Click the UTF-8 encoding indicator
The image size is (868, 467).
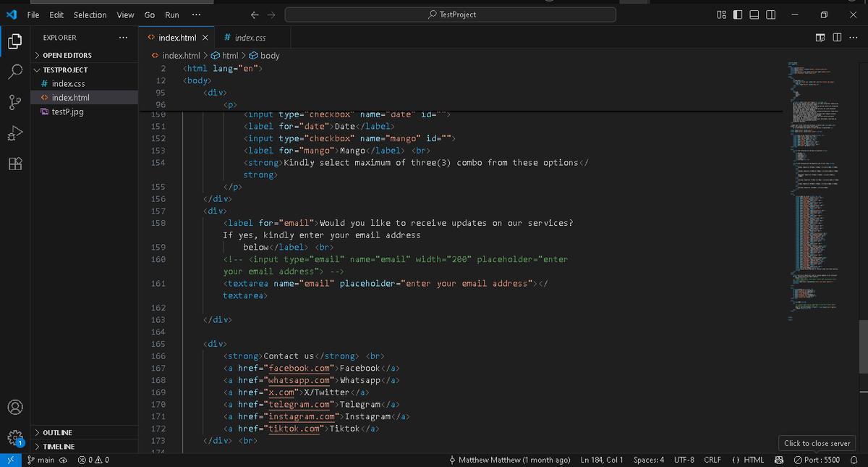tap(684, 460)
